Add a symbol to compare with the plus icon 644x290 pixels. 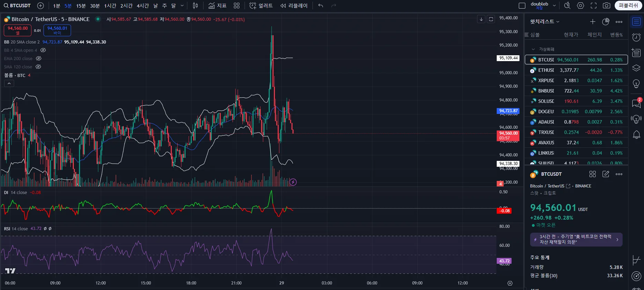pos(40,6)
